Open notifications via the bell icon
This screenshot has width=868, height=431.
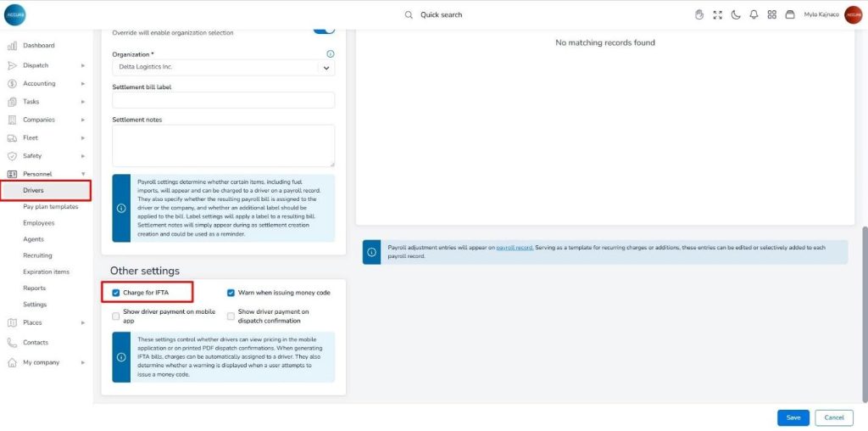point(754,14)
